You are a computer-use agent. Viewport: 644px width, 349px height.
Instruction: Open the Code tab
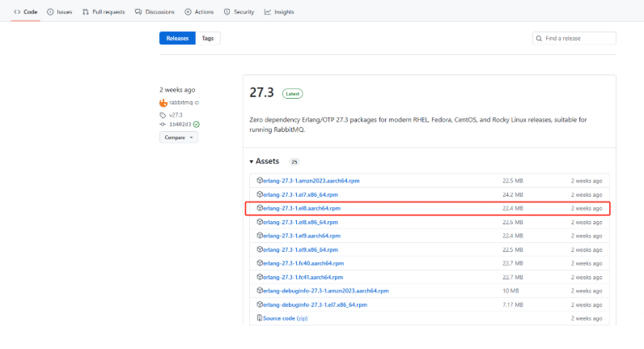coord(25,12)
